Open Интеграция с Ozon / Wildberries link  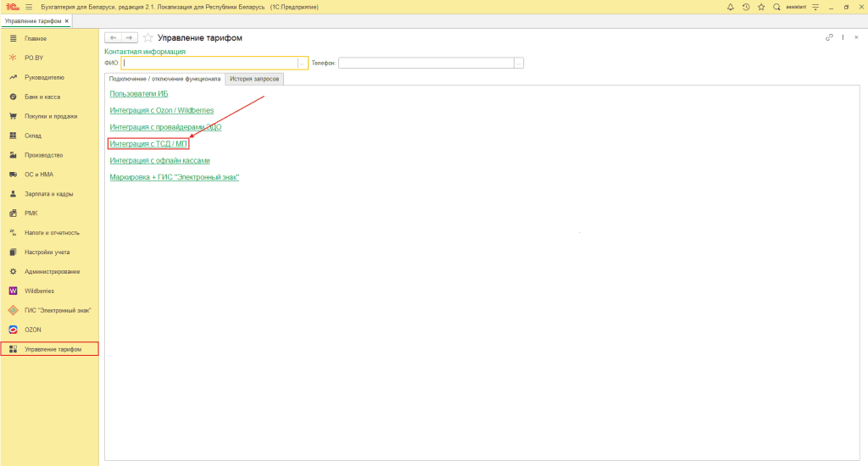[x=161, y=111]
